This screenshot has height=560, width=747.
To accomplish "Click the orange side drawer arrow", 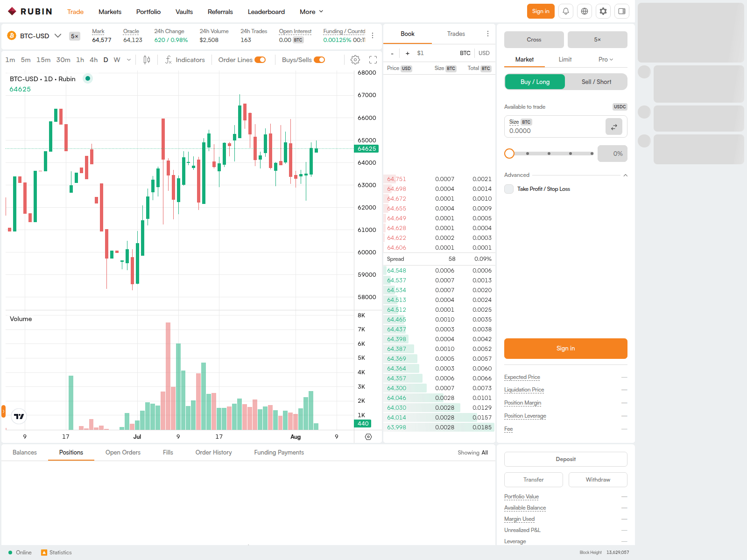I will 3,411.
